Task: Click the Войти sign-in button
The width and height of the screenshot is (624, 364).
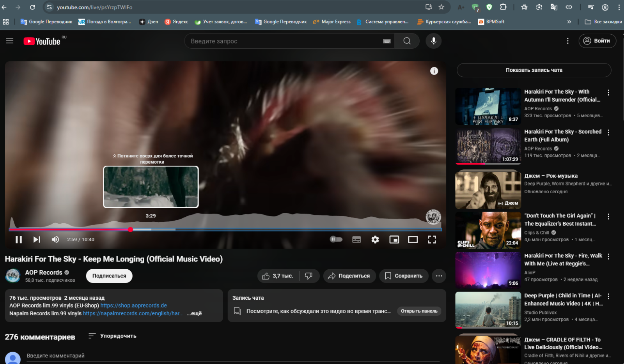Action: click(597, 41)
